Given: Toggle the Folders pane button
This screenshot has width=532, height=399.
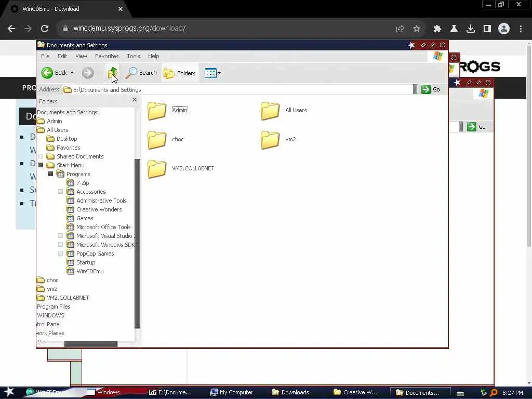Looking at the screenshot, I should point(179,73).
